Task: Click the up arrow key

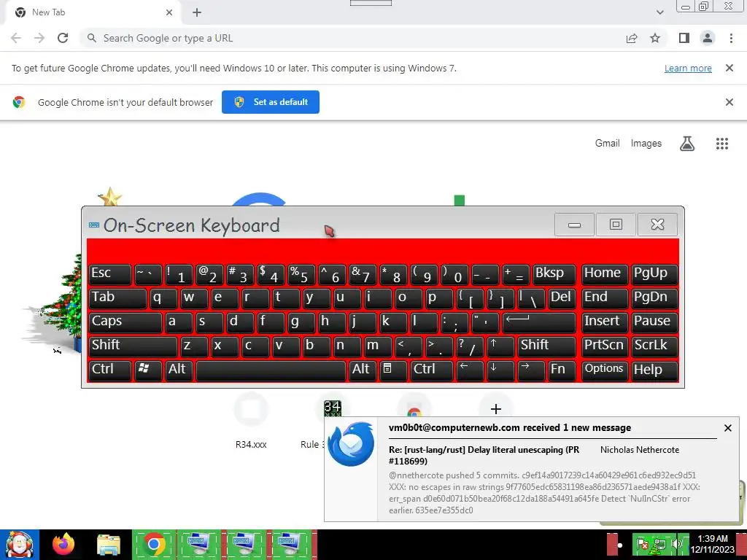Action: [x=500, y=346]
